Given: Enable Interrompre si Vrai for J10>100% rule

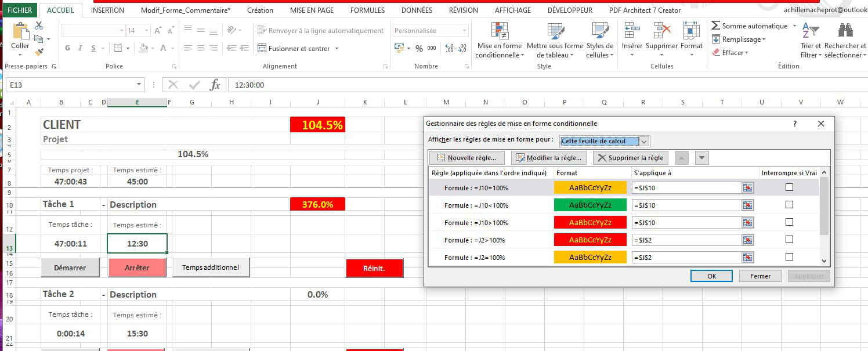Looking at the screenshot, I should tap(789, 222).
